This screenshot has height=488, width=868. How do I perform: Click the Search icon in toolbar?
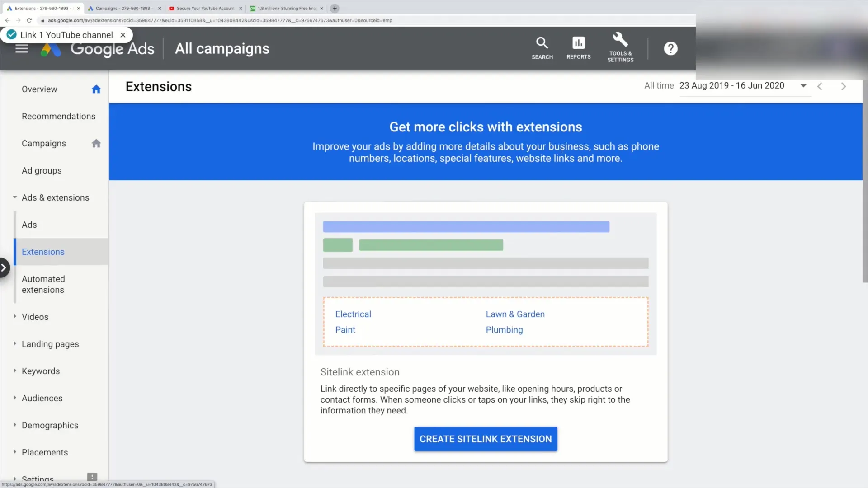pyautogui.click(x=542, y=47)
